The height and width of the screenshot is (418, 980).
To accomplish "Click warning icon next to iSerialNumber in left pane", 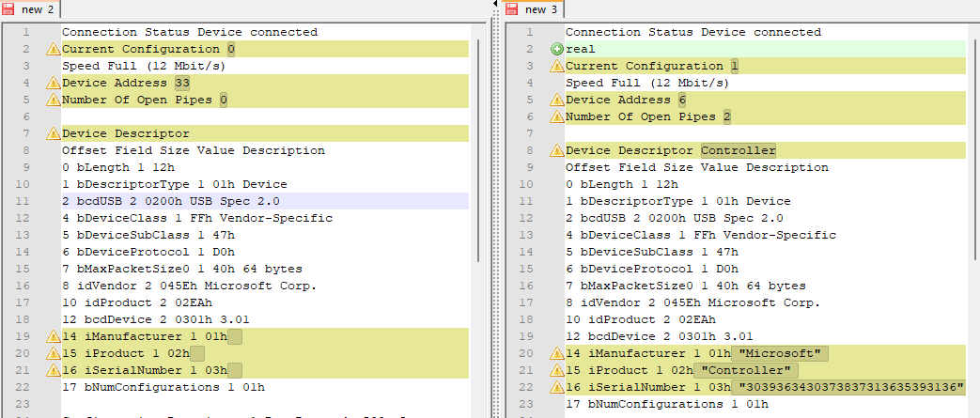I will (x=54, y=370).
